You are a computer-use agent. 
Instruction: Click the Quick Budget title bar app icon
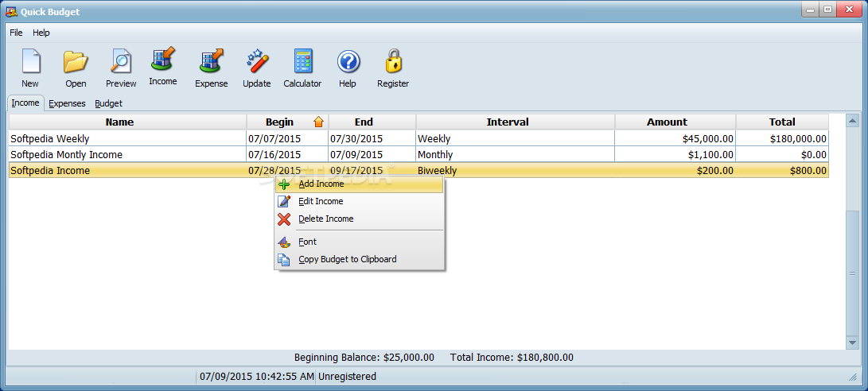pos(11,12)
